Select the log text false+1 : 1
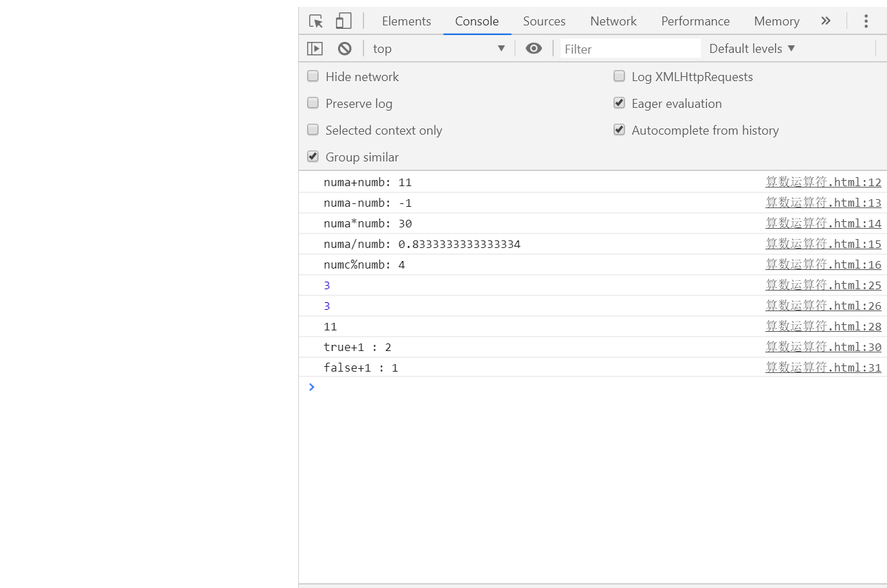The height and width of the screenshot is (588, 887). coord(361,368)
